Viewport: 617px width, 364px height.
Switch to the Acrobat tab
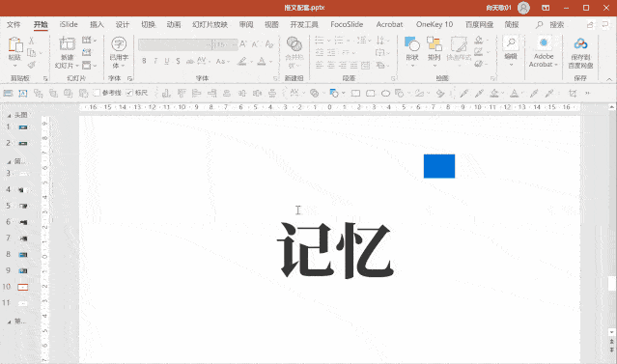click(x=389, y=24)
